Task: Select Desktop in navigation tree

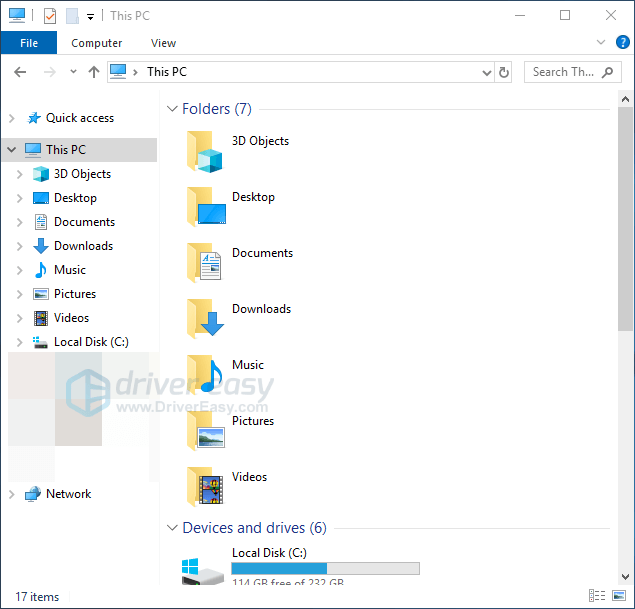Action: 75,198
